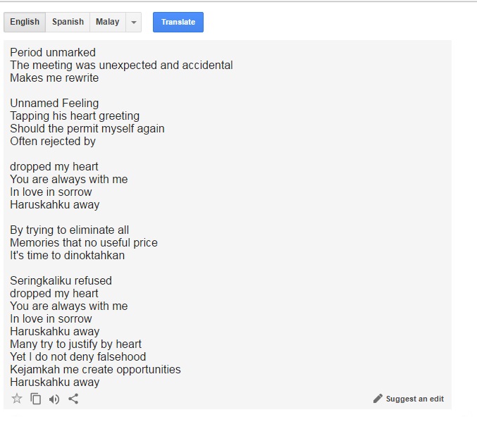Click 'Memories that no useful price' line
Viewport: 477px width, 448px height.
pos(83,242)
